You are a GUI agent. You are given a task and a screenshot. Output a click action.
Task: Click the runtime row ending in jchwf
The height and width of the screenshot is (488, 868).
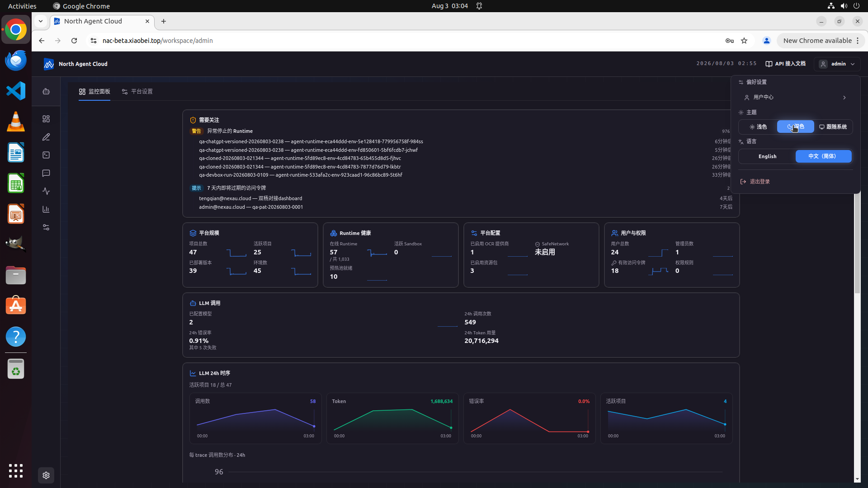pyautogui.click(x=465, y=150)
